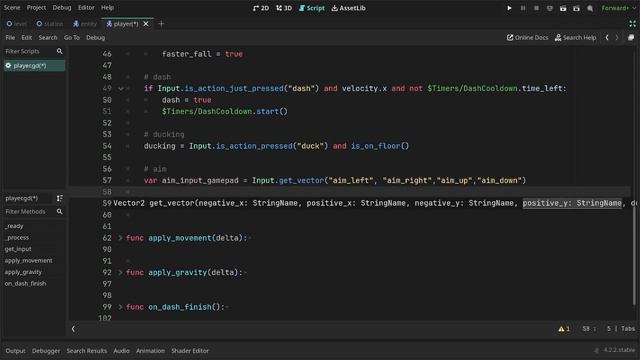The height and width of the screenshot is (360, 640).
Task: Toggle alphabetical sorting of methods icon
Action: point(60,198)
